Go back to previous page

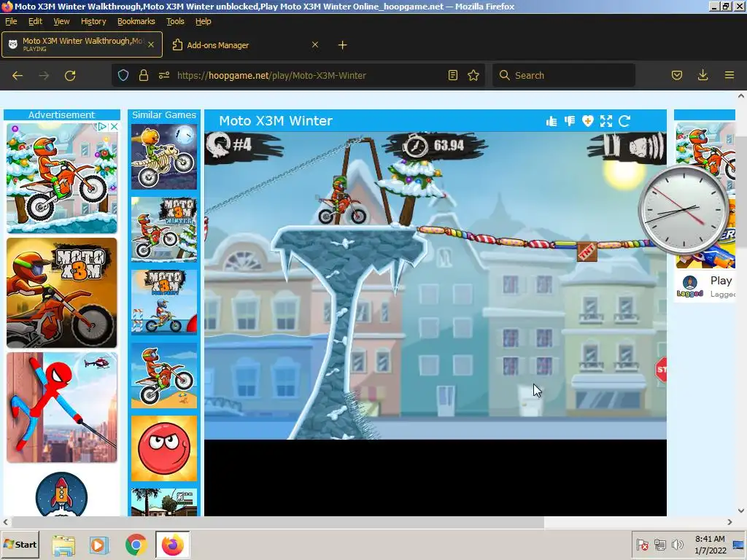point(18,76)
